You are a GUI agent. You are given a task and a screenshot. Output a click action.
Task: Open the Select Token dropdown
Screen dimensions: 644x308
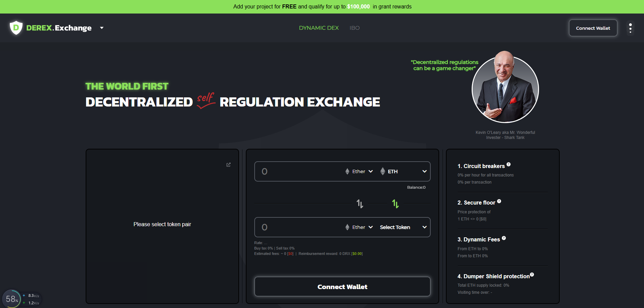[x=403, y=227]
